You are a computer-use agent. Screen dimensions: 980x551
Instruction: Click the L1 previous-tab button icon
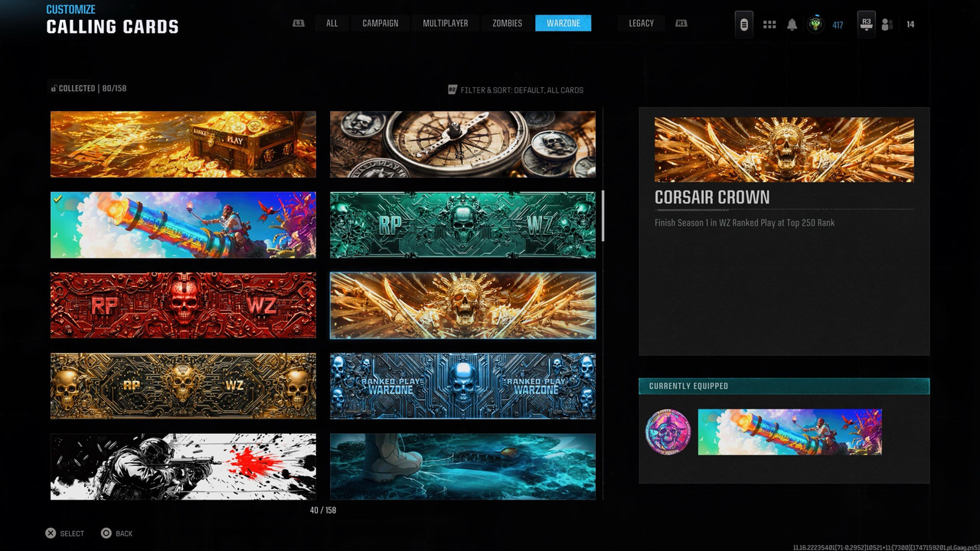click(299, 23)
